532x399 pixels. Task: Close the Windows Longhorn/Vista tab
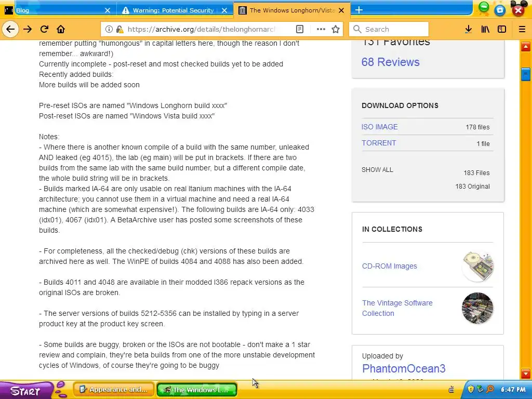pos(341,10)
